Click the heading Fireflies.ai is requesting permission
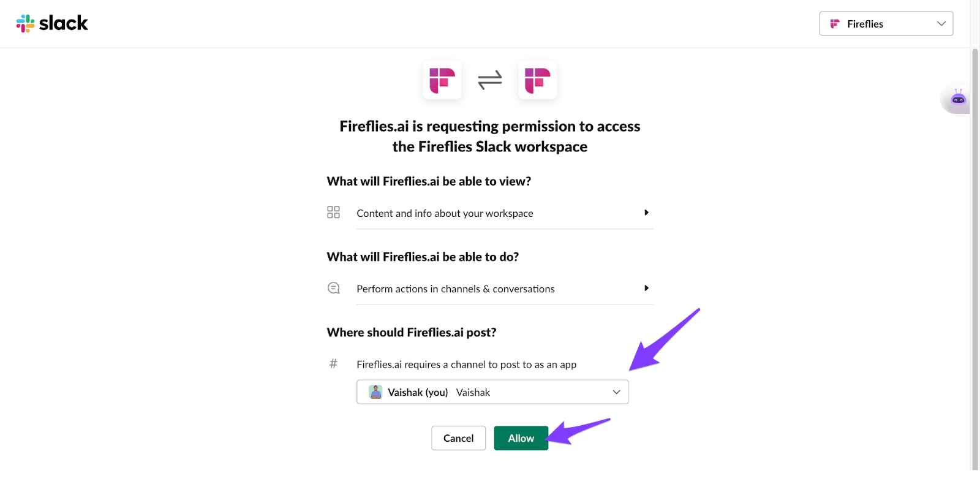This screenshot has height=484, width=980. click(x=489, y=136)
